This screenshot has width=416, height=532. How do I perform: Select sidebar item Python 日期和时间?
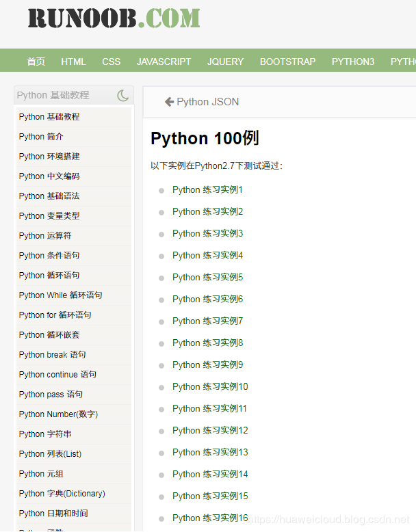pos(74,514)
